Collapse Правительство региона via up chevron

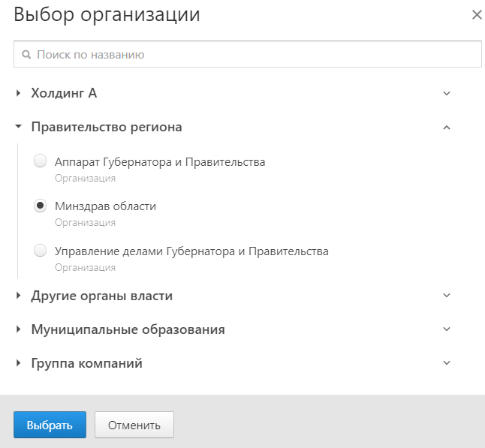pyautogui.click(x=447, y=128)
